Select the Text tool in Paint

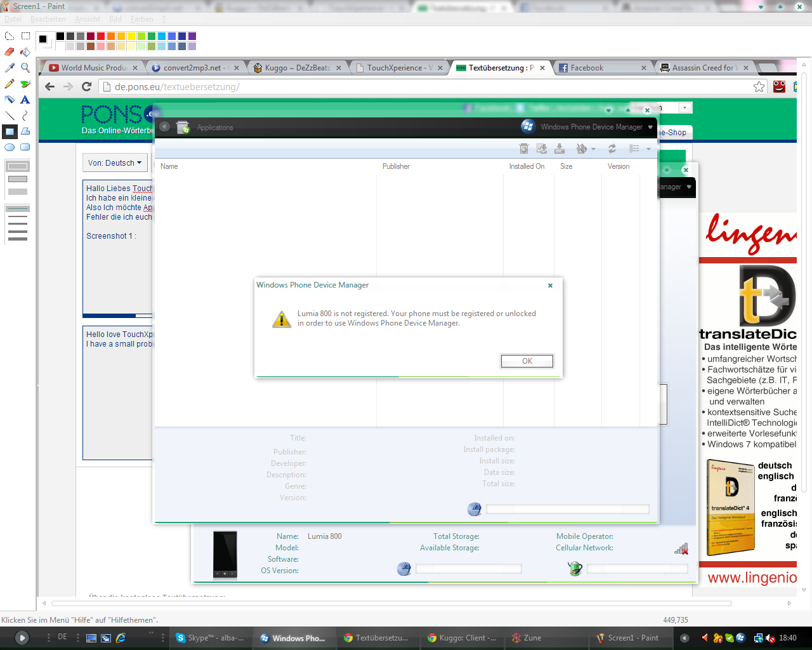[25, 100]
